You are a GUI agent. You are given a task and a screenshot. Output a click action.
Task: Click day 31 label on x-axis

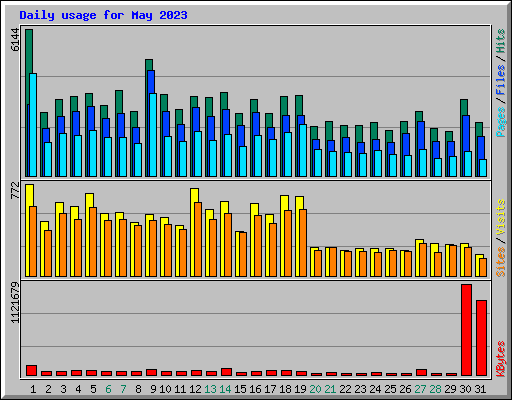click(480, 389)
